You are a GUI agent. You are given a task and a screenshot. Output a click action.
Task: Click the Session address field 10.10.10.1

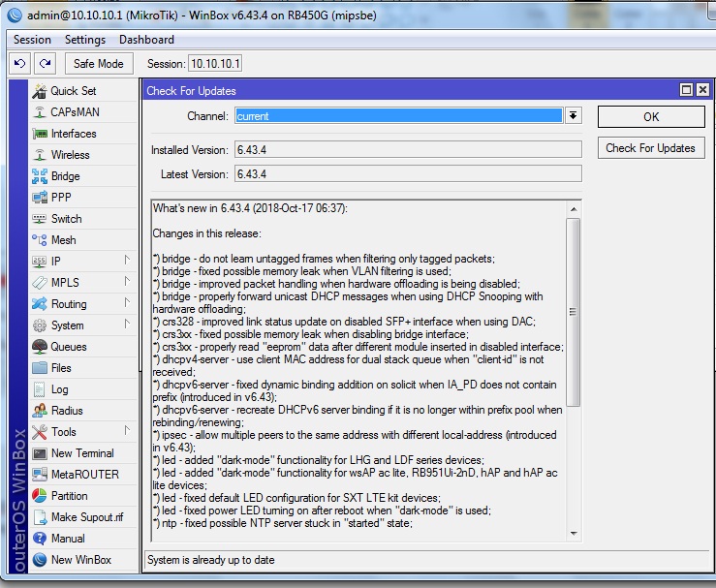pyautogui.click(x=215, y=64)
